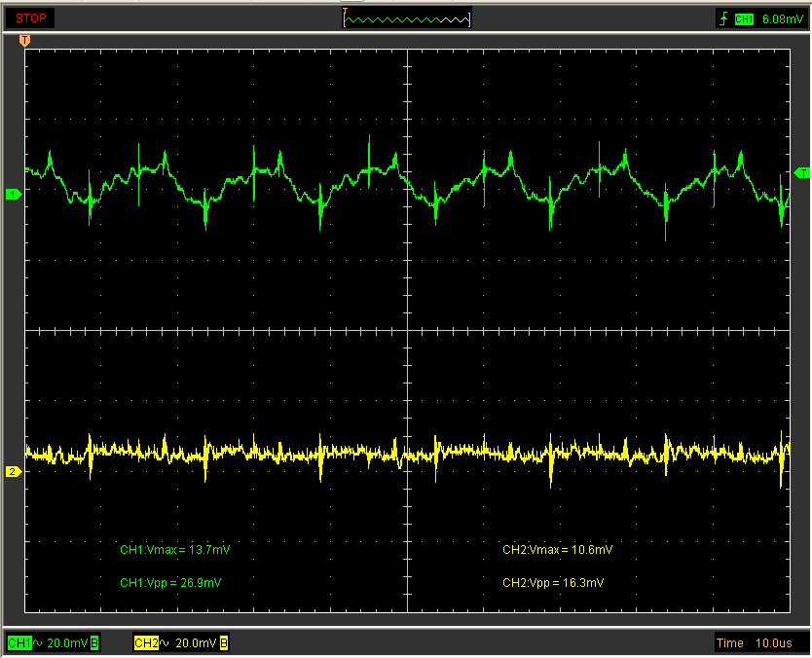This screenshot has width=812, height=658.
Task: Select the waveform memory overview thumbnail
Action: click(407, 18)
